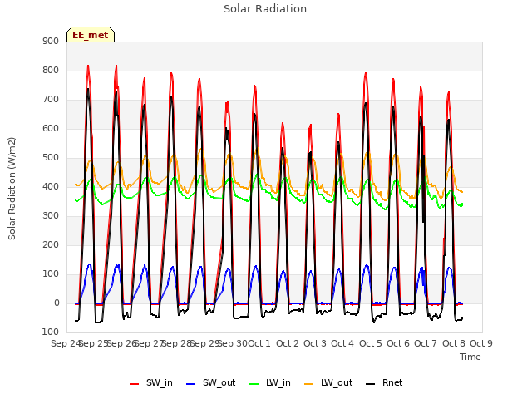Click the Time axis label
Viewport: 532px width, 399px height.
point(470,357)
